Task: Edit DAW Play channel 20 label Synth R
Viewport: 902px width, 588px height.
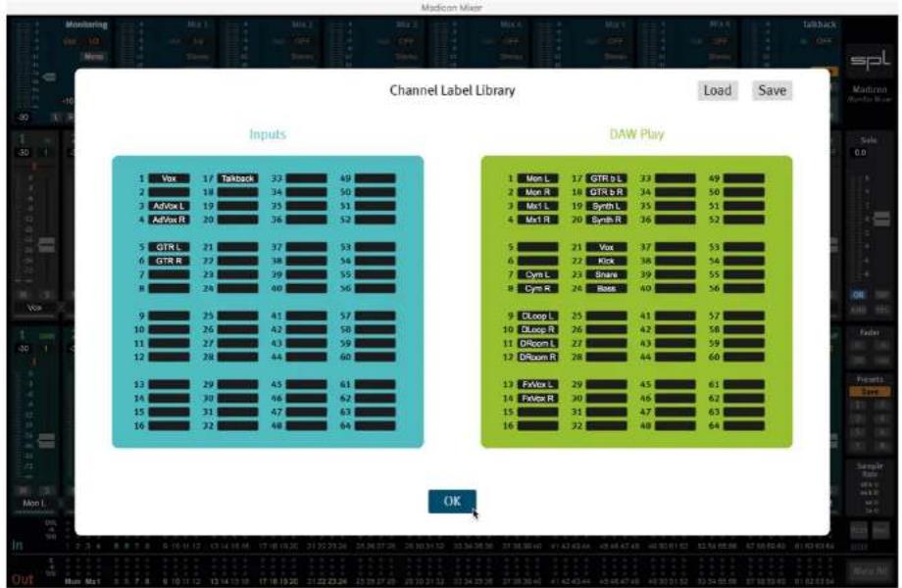Action: click(x=606, y=220)
